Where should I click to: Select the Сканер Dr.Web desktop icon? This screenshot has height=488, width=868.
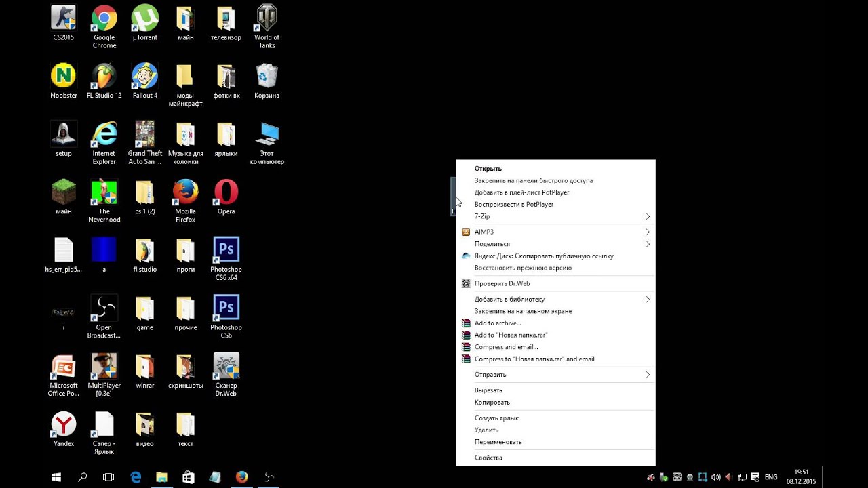226,375
